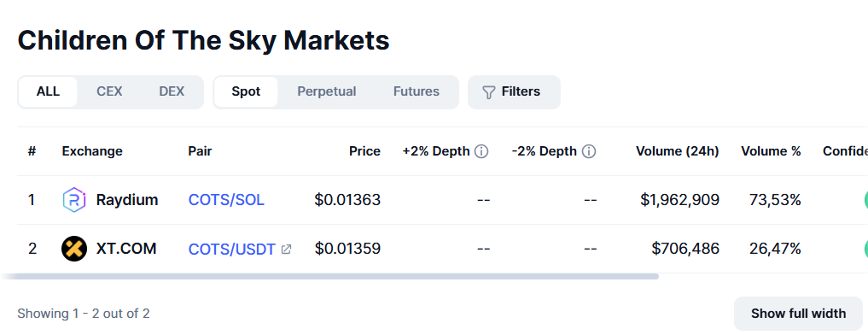This screenshot has width=868, height=335.
Task: Click the XT.COM exchange logo icon
Action: (x=74, y=249)
